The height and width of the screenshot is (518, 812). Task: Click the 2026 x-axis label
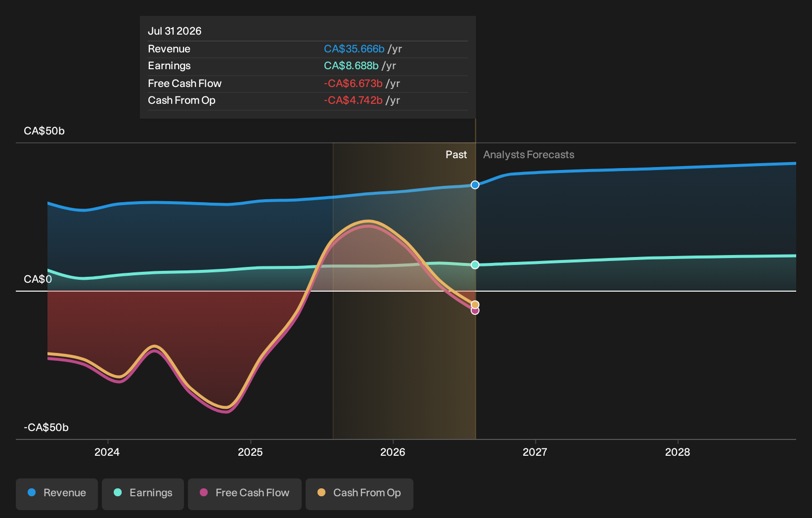pyautogui.click(x=393, y=452)
